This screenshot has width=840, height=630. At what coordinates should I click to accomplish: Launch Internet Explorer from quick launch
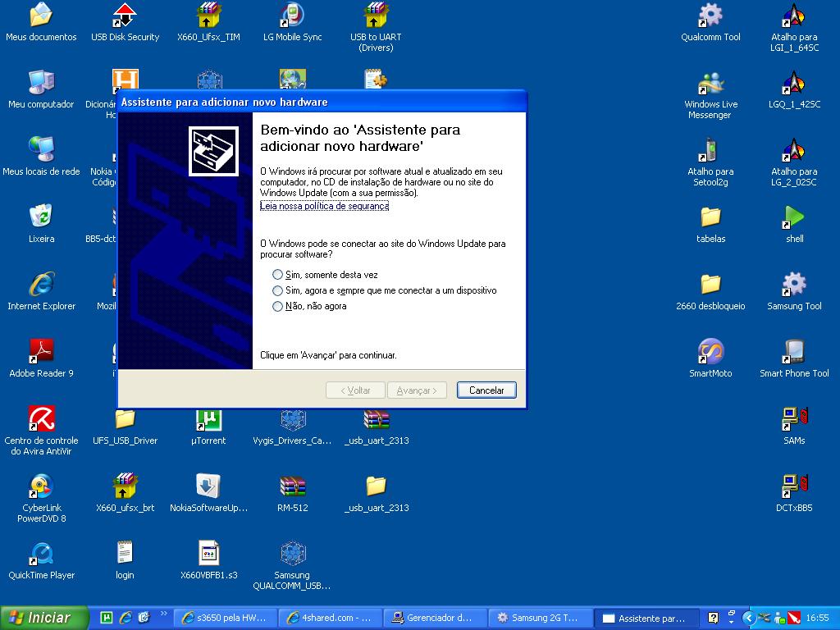(x=126, y=618)
